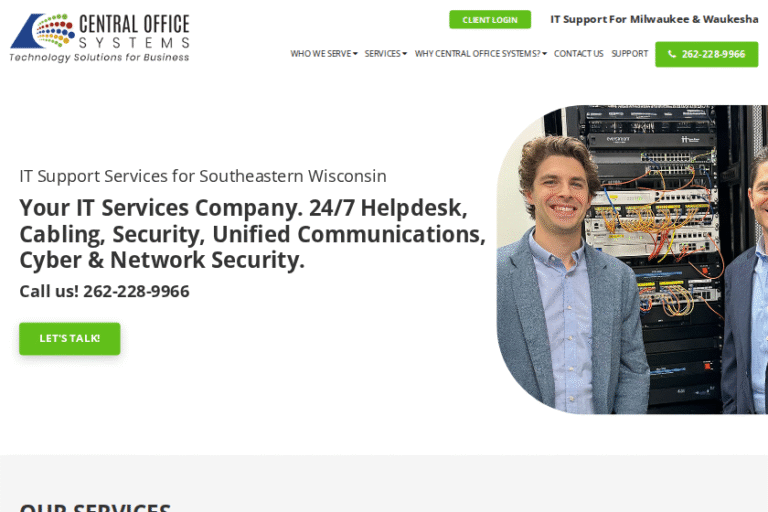Click the Who We Serve caret arrow
Screen dimensions: 768x512
(355, 54)
